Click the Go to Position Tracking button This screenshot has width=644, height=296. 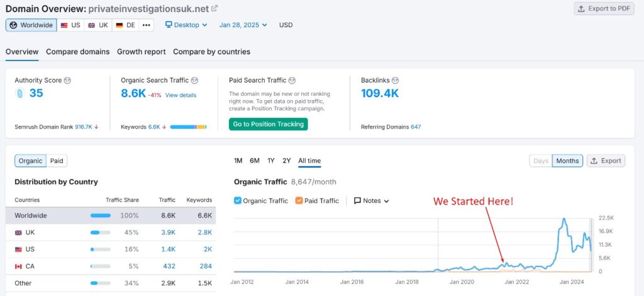tap(268, 124)
